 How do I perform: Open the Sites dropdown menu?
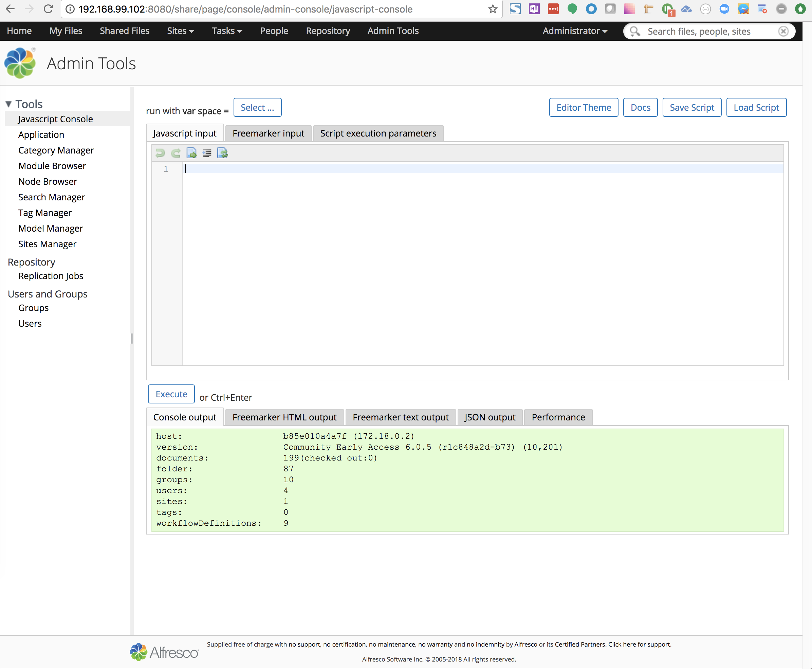[180, 31]
